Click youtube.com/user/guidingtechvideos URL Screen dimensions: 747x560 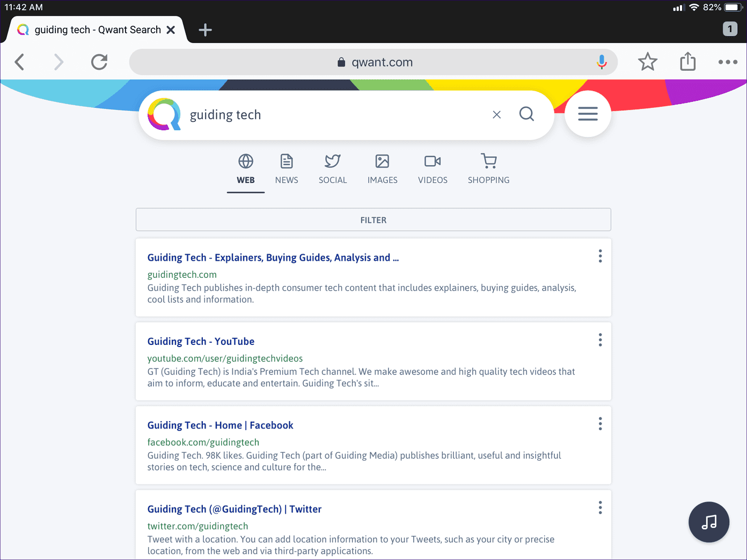[225, 358]
